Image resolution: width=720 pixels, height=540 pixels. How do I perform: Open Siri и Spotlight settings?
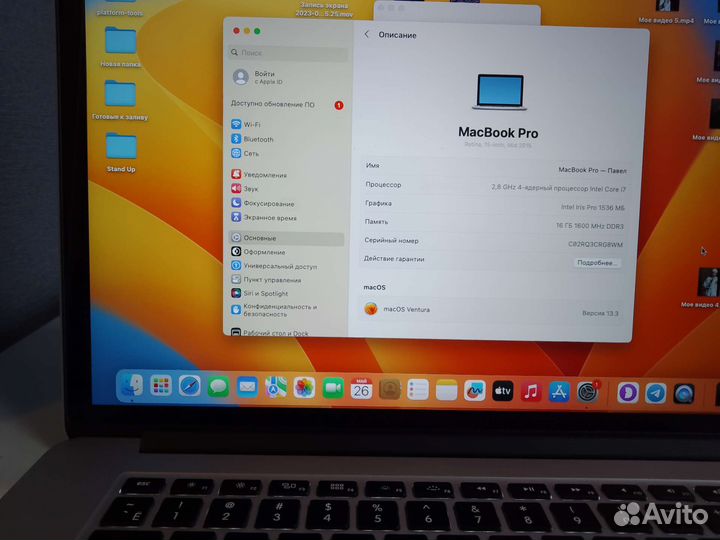259,293
